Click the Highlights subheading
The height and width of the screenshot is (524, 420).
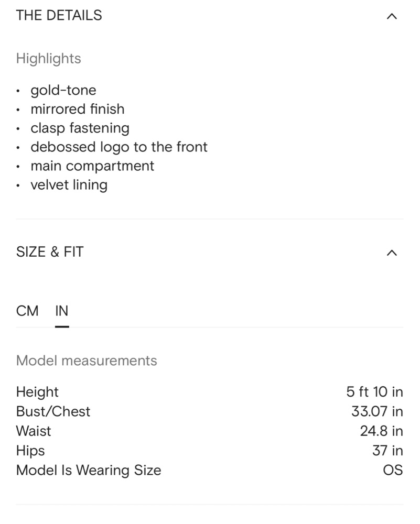click(x=48, y=59)
